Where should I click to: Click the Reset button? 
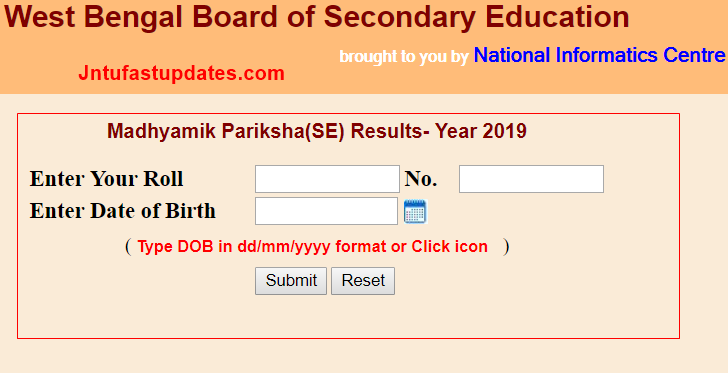click(363, 281)
